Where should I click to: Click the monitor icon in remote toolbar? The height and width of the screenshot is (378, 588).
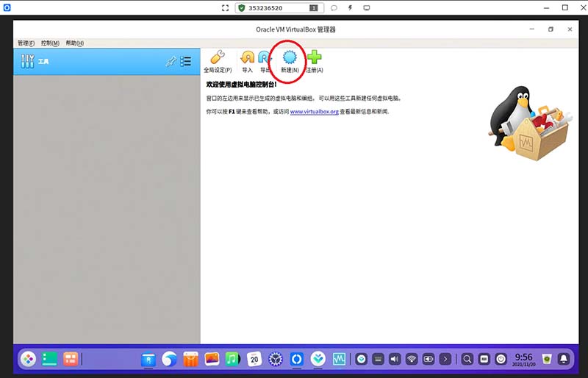[367, 8]
